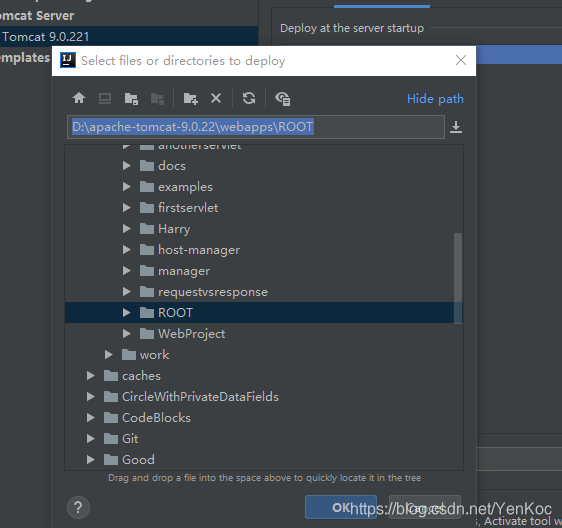562x528 pixels.
Task: Refresh the file tree
Action: click(x=249, y=98)
